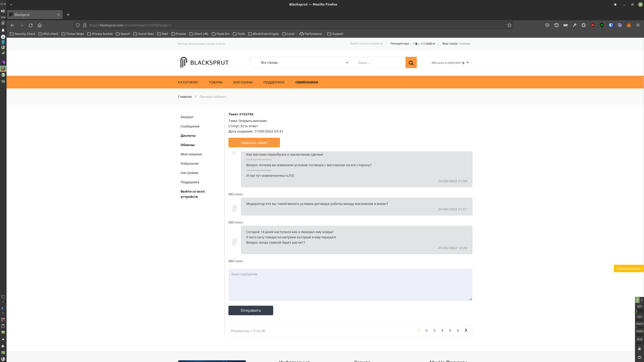Open the Support bookmarks folder
The width and height of the screenshot is (644, 362).
(335, 34)
